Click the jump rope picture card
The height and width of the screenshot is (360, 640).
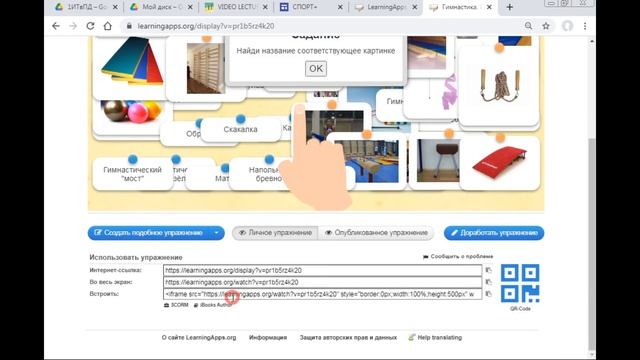(x=499, y=86)
